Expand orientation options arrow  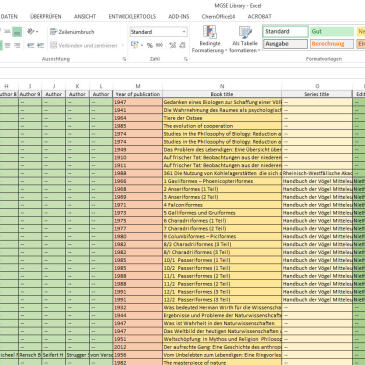pyautogui.click(x=37, y=32)
